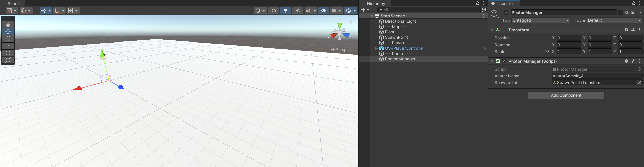This screenshot has height=167, width=644.
Task: Toggle the Hierarchy panel lock icon
Action: coord(478,3)
